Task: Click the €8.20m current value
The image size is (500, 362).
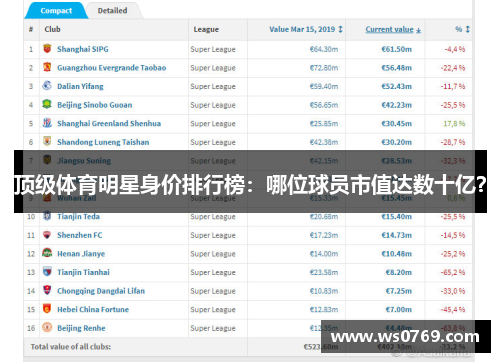Action: point(399,272)
